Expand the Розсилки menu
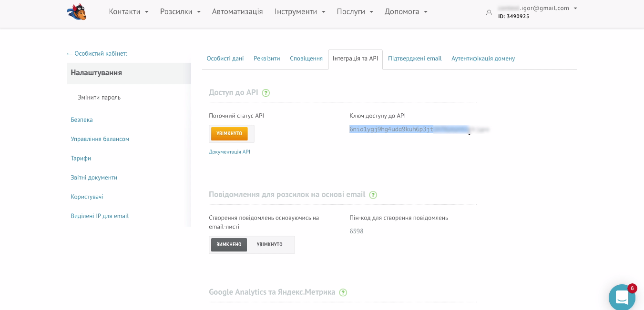 point(180,12)
